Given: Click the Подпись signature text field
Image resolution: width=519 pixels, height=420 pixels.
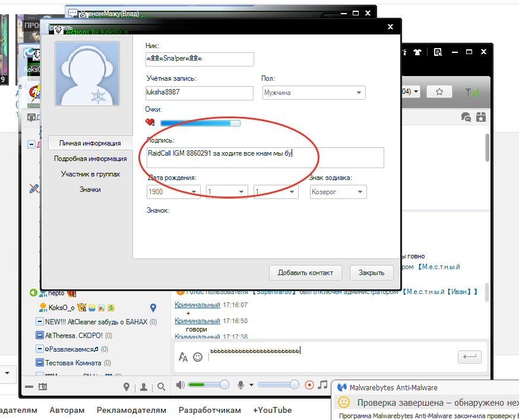Looking at the screenshot, I should 265,157.
